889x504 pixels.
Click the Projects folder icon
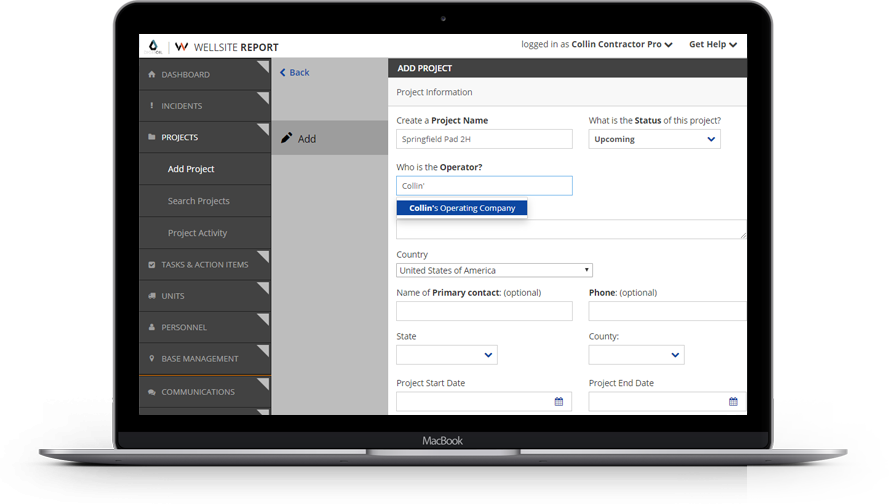click(x=152, y=138)
